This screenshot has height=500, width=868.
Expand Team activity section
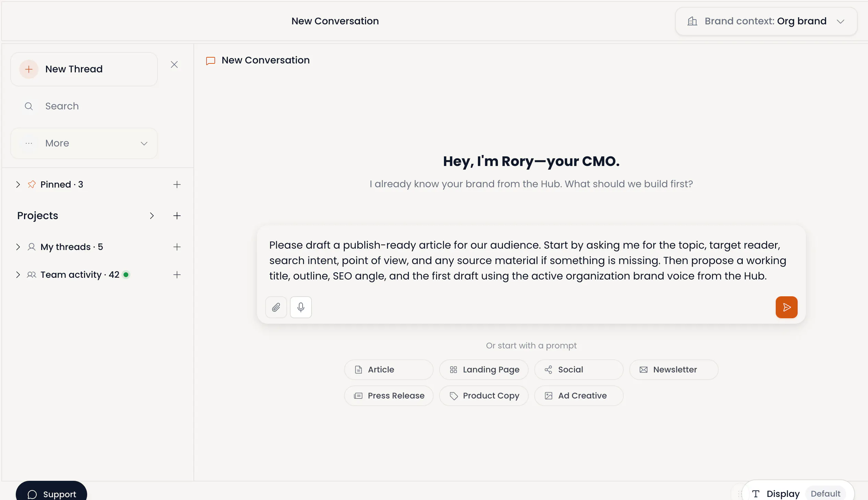pyautogui.click(x=18, y=275)
